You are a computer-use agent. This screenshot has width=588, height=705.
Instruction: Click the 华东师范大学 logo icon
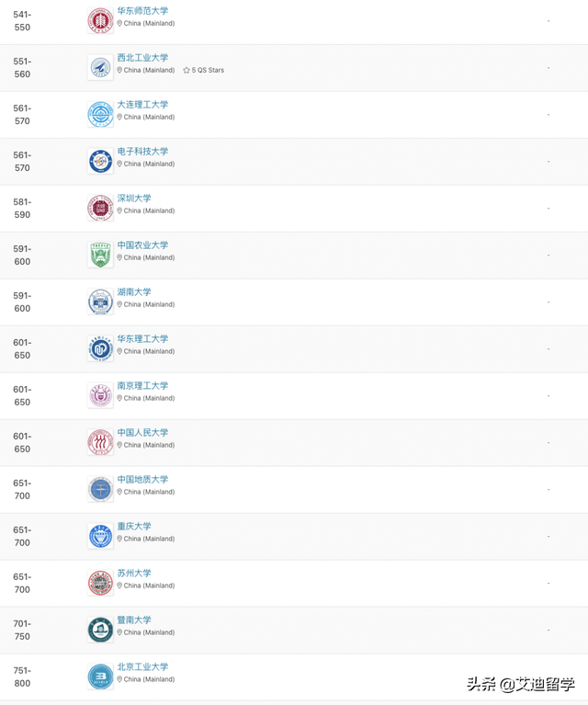100,21
